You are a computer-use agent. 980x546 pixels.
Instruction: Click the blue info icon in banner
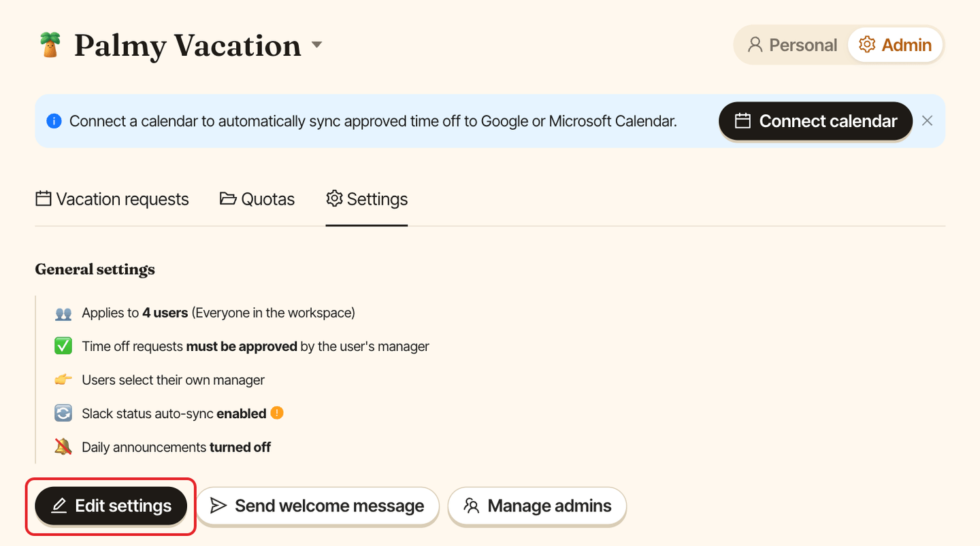54,121
